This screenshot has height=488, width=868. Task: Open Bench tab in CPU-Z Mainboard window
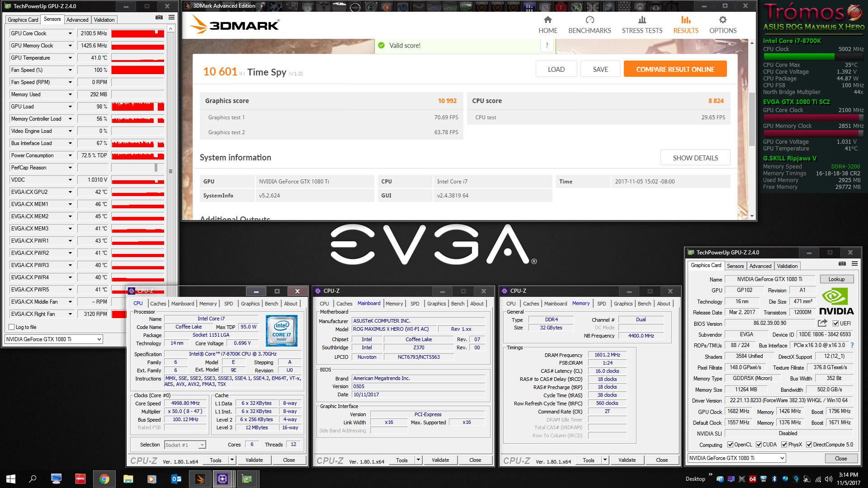tap(458, 304)
